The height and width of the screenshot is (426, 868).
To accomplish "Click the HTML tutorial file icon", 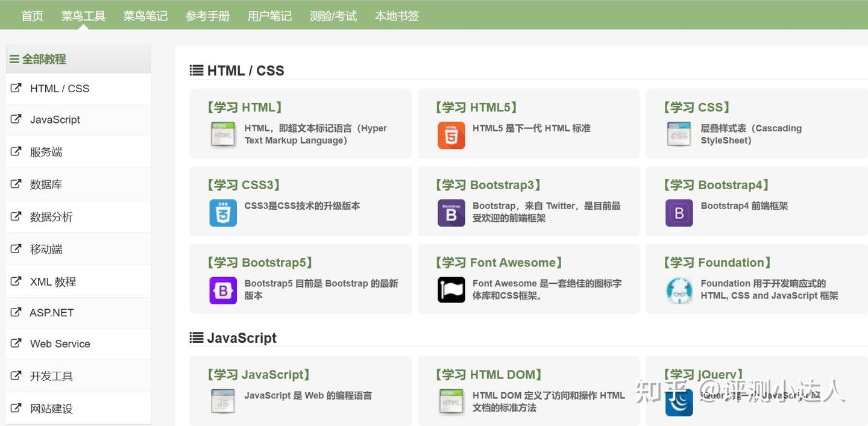I will (223, 135).
